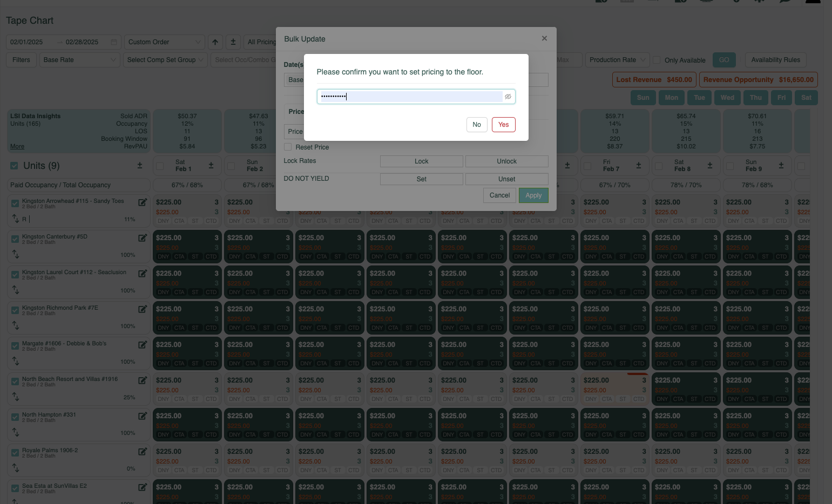The height and width of the screenshot is (504, 832).
Task: Expand Select Comp Set Group dropdown
Action: click(x=165, y=60)
